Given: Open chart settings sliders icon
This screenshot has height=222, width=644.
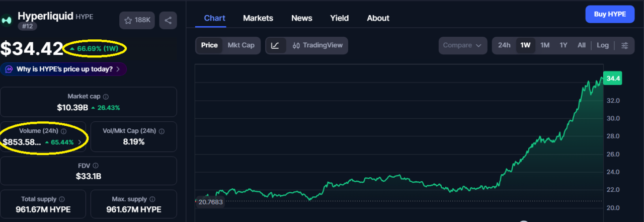Looking at the screenshot, I should tap(624, 45).
